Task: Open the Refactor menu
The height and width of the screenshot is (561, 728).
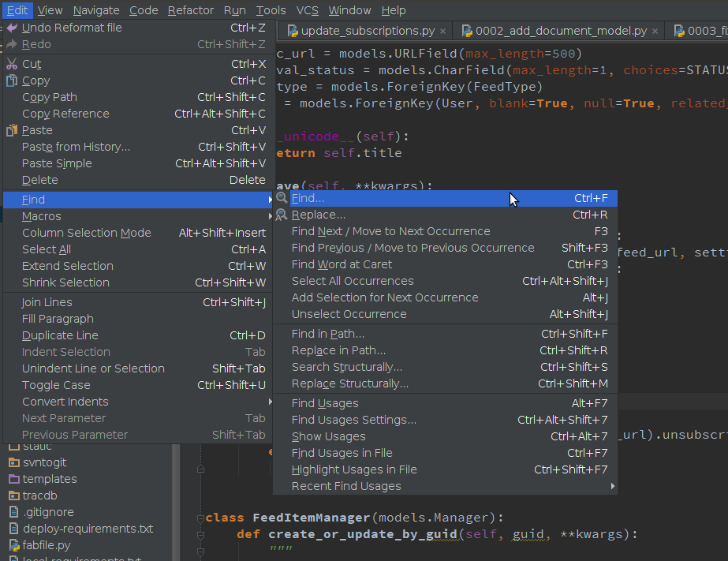Action: point(190,10)
